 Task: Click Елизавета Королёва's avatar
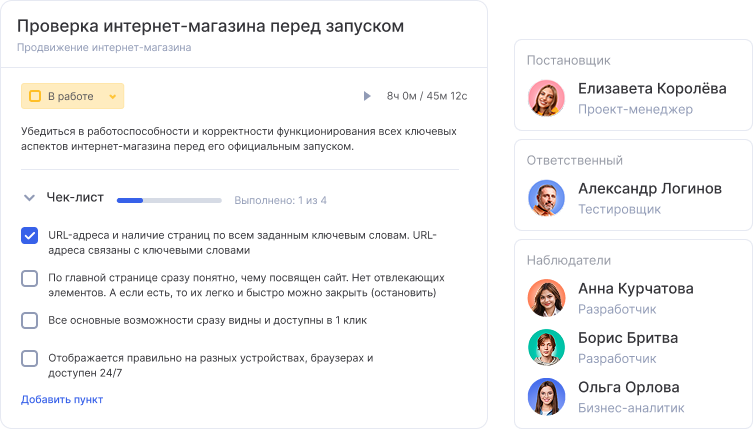547,97
